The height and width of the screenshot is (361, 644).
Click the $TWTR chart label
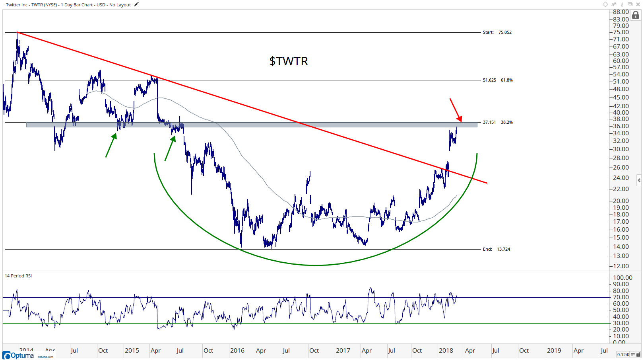tap(289, 61)
